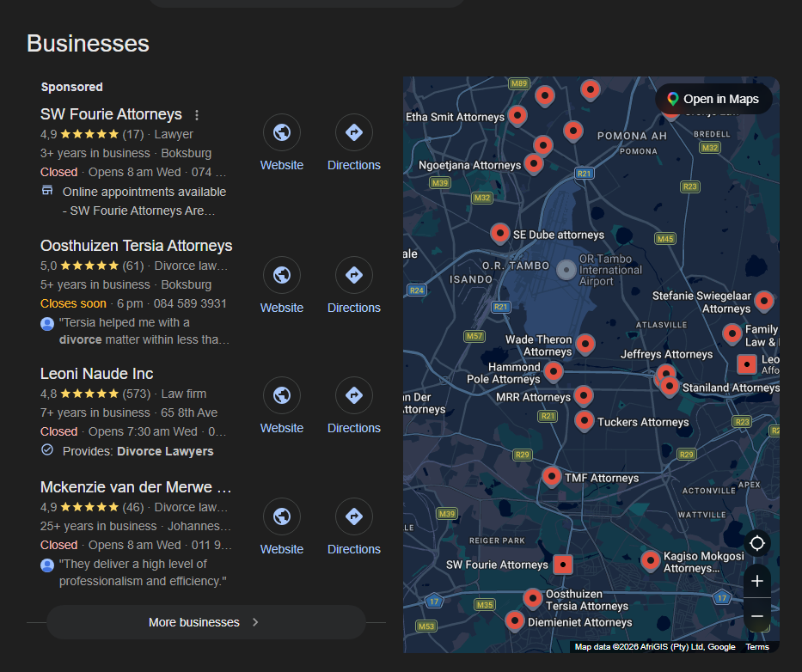This screenshot has width=802, height=672.
Task: Open Mckenzie van der Merwe website globe icon
Action: coord(282,516)
